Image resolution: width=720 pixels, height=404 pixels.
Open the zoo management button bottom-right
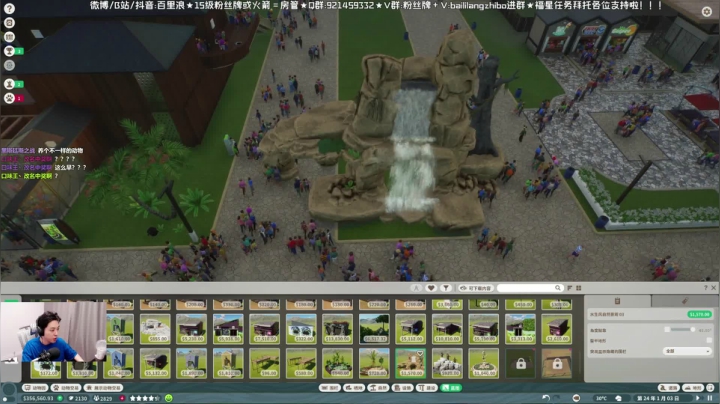669,388
